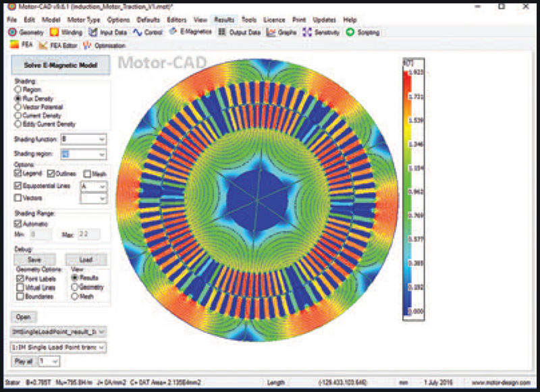Select the Mesh view radio button
The image size is (540, 392).
tap(75, 296)
